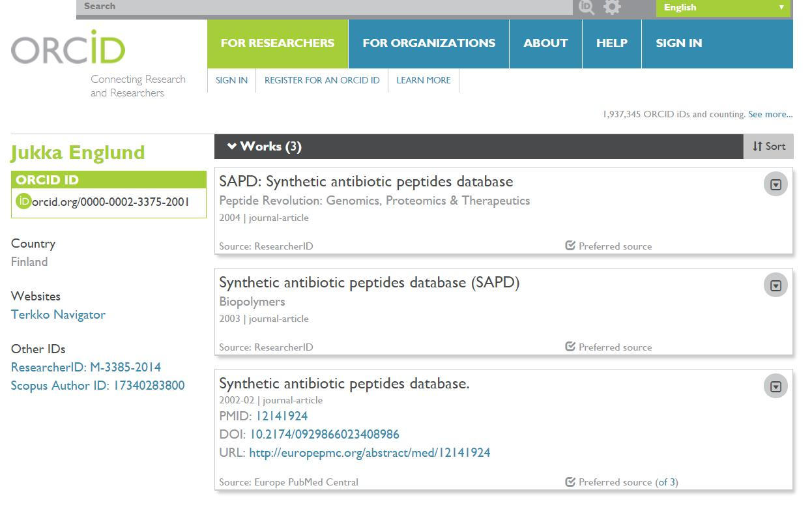The width and height of the screenshot is (812, 522).
Task: Open the europepmc.org abstract URL
Action: tap(370, 453)
